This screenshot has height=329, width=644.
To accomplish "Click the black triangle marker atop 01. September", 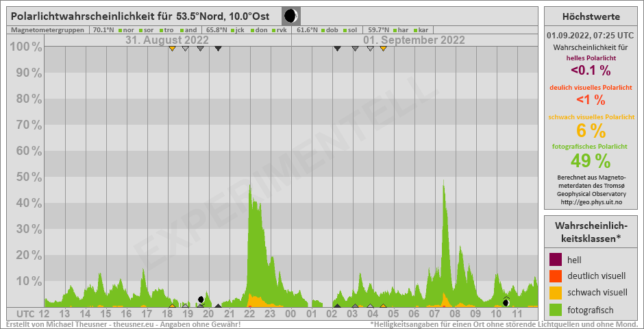I will (x=337, y=49).
